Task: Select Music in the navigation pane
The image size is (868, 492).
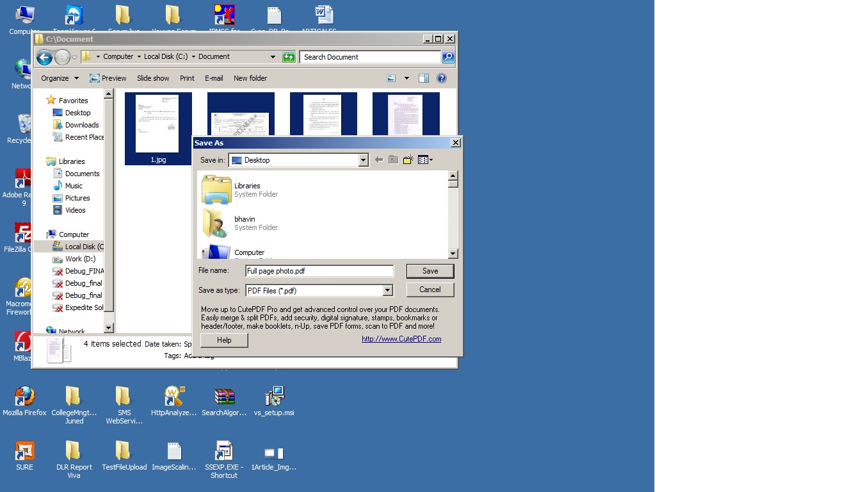Action: coord(68,186)
